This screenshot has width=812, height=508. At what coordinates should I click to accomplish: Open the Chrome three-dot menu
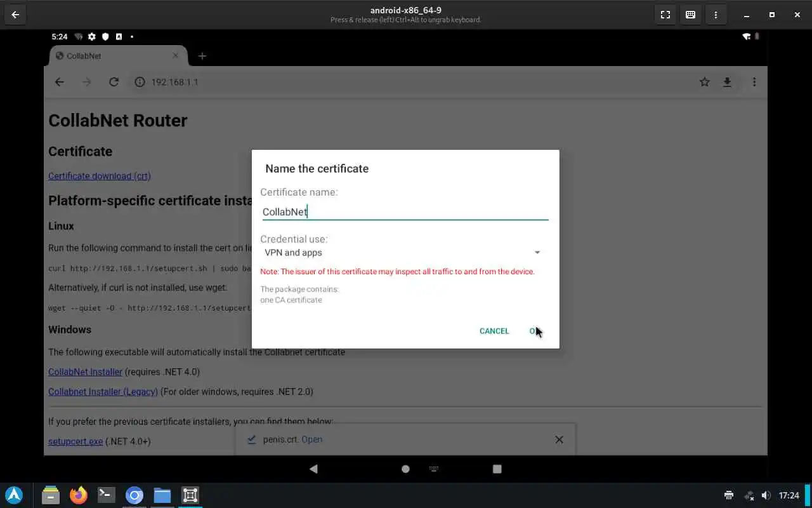coord(754,82)
